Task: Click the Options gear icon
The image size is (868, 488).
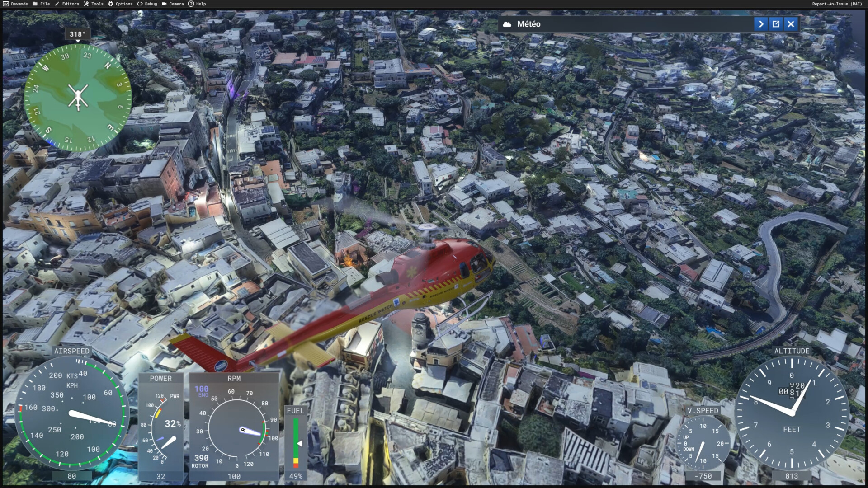Action: tap(110, 4)
